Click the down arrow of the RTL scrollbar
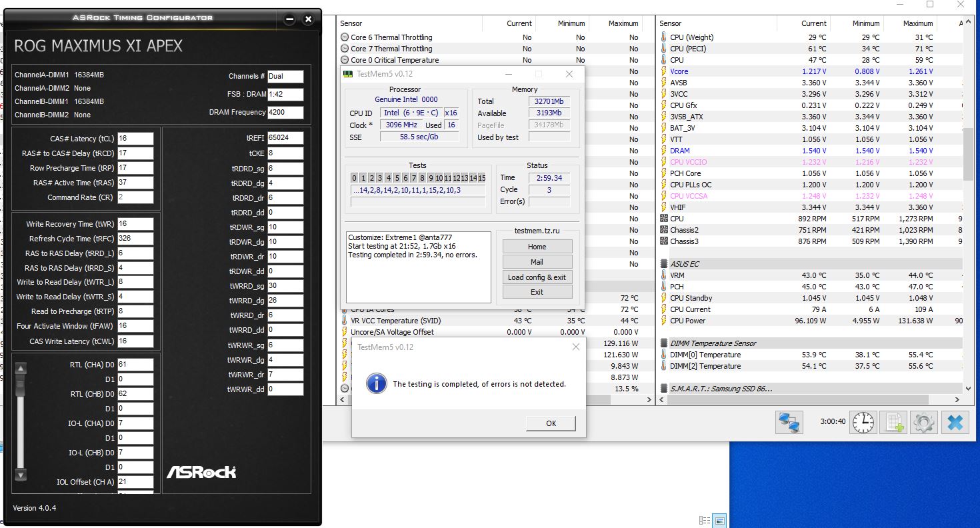Viewport: 980px width, 528px height. pyautogui.click(x=21, y=475)
